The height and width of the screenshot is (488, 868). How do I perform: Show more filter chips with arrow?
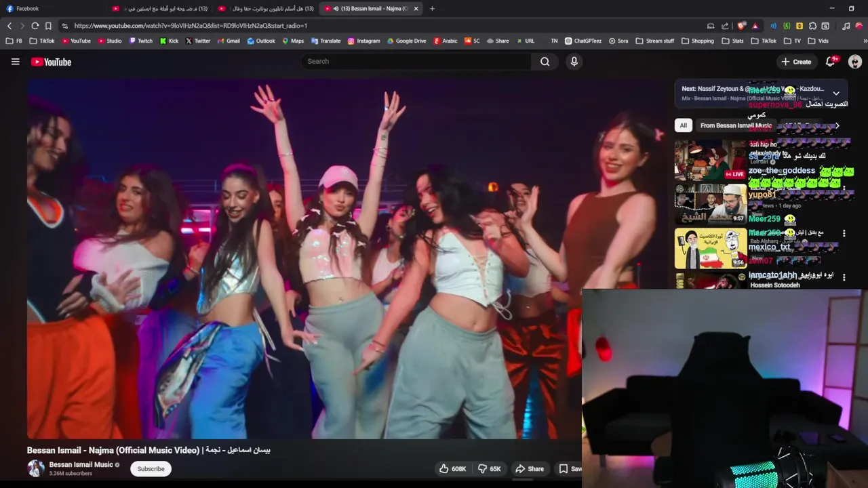point(837,125)
